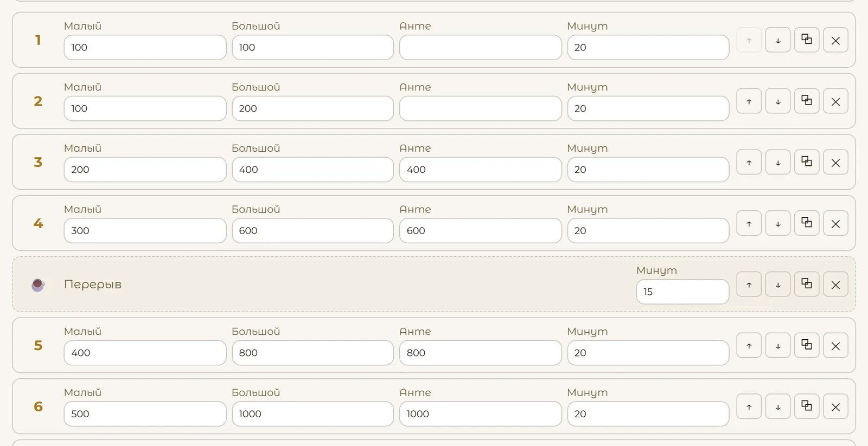The image size is (868, 446).
Task: Edit level 4 Большой blind value 600
Action: (x=313, y=231)
